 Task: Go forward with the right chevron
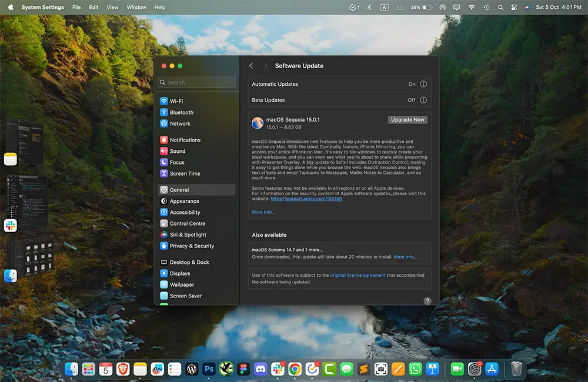coord(265,66)
